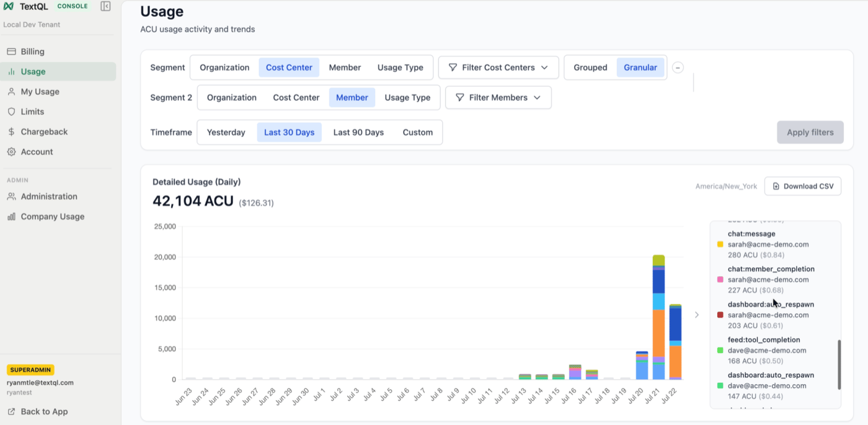Switch view to Grouped
The width and height of the screenshot is (868, 425).
[590, 68]
